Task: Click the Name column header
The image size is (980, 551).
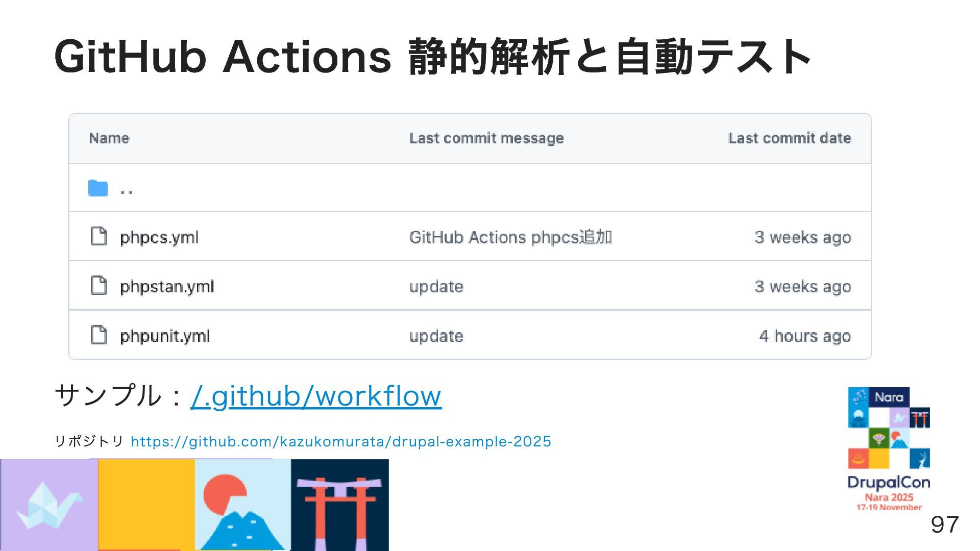Action: (x=109, y=138)
